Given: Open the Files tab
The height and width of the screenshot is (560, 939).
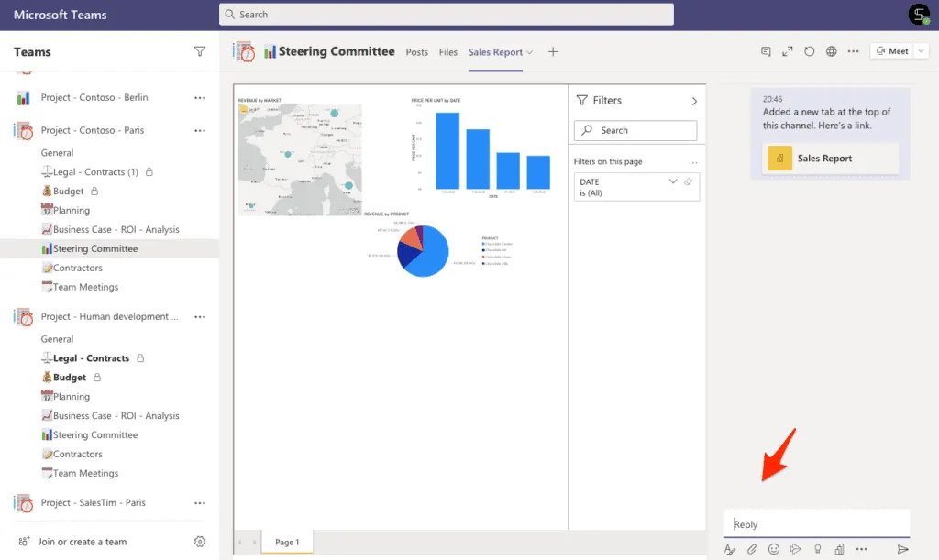Looking at the screenshot, I should point(447,52).
